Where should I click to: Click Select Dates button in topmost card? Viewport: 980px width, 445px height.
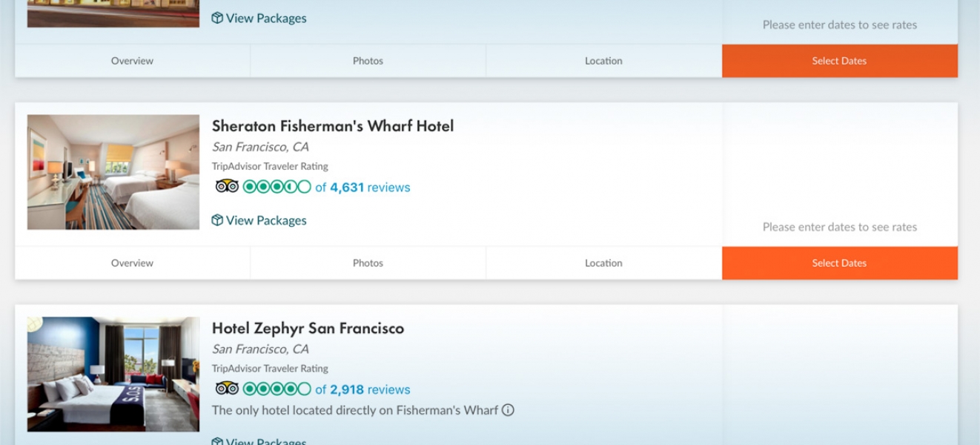pyautogui.click(x=840, y=61)
